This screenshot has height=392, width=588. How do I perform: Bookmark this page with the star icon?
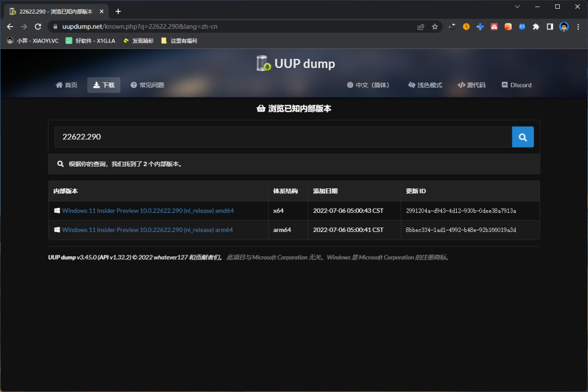tap(434, 26)
